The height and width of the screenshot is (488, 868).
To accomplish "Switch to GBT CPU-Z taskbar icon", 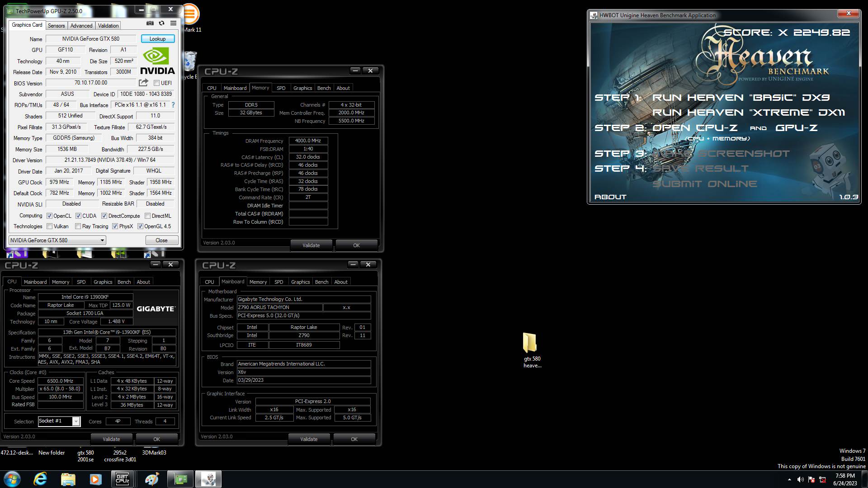I will [123, 479].
